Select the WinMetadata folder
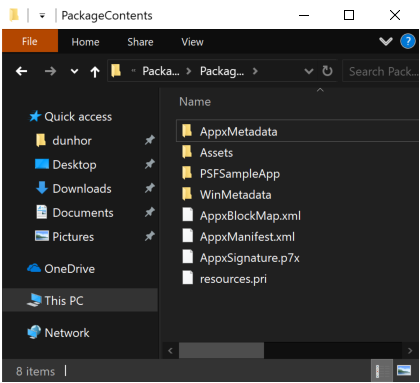This screenshot has width=420, height=383. coord(235,195)
